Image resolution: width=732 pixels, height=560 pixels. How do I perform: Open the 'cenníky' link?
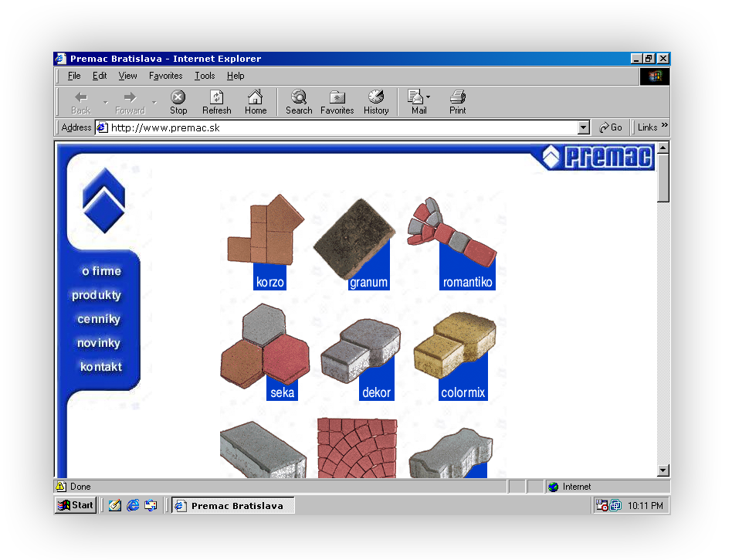click(x=99, y=319)
